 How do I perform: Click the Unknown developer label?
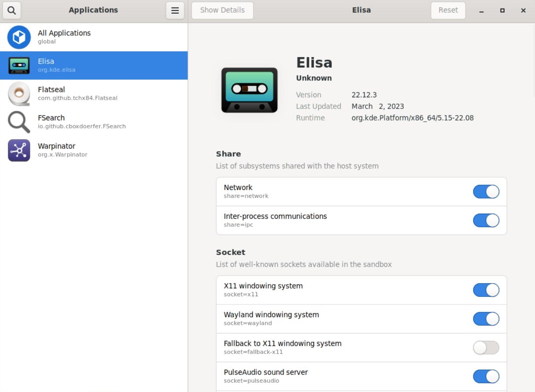pos(314,78)
